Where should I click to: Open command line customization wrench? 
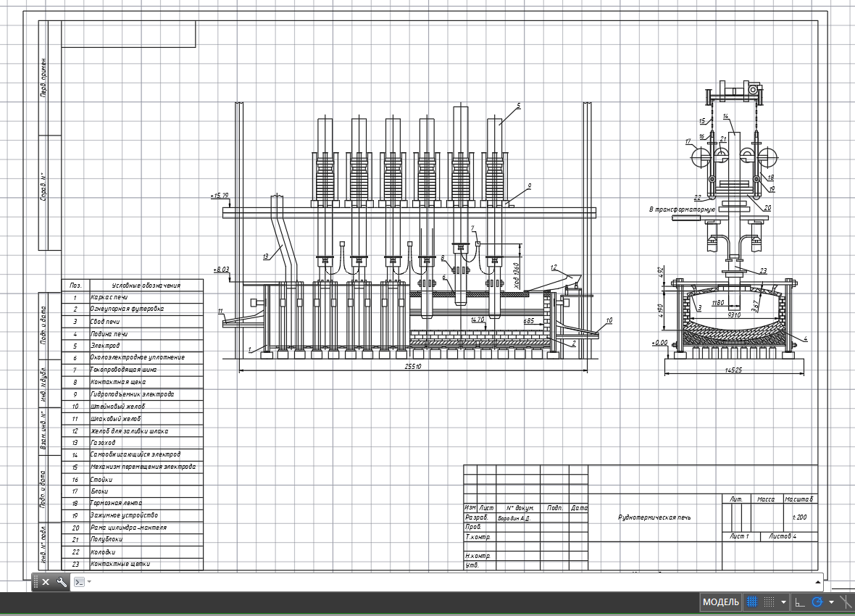(x=62, y=582)
